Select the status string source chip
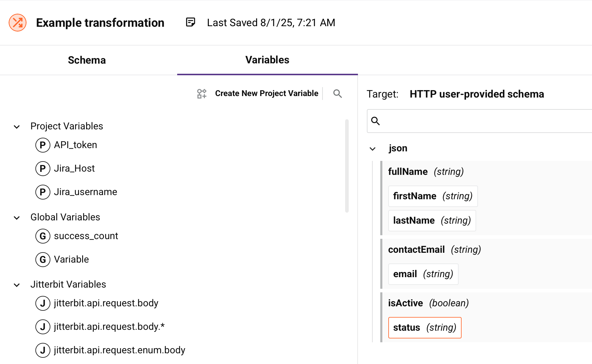The height and width of the screenshot is (364, 592). coord(425,328)
